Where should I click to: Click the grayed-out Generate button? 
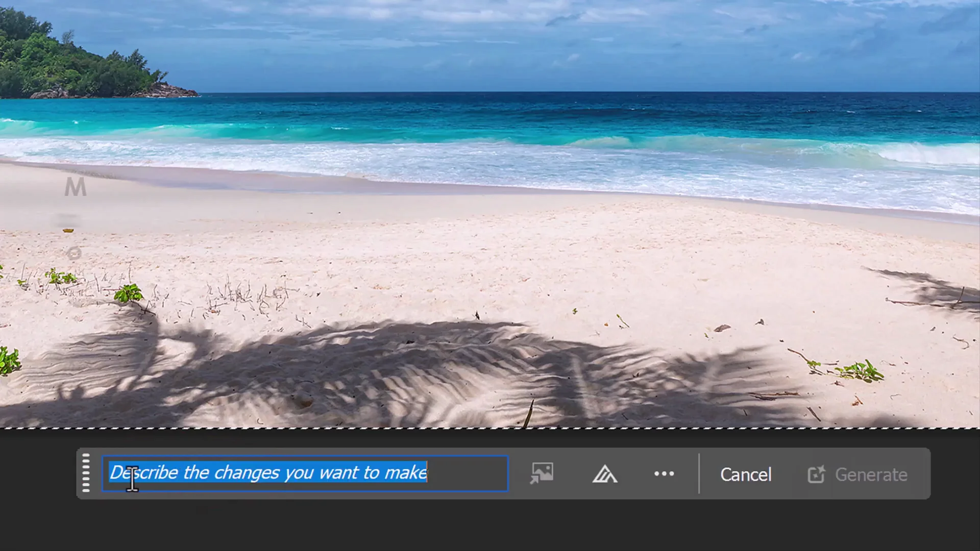(857, 474)
